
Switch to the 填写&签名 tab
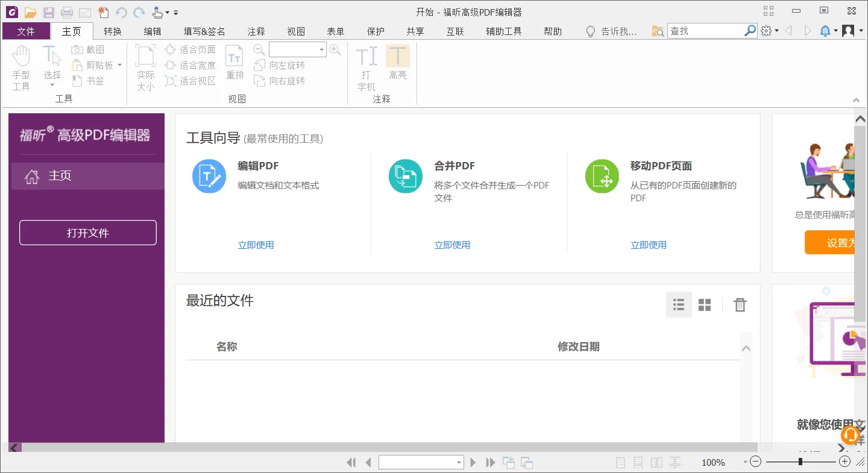pos(204,31)
